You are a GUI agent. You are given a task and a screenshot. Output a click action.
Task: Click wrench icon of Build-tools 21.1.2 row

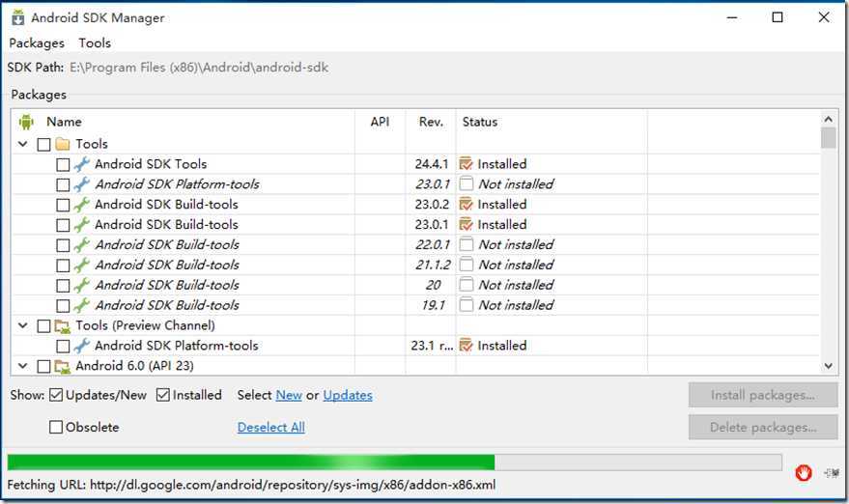[x=82, y=265]
